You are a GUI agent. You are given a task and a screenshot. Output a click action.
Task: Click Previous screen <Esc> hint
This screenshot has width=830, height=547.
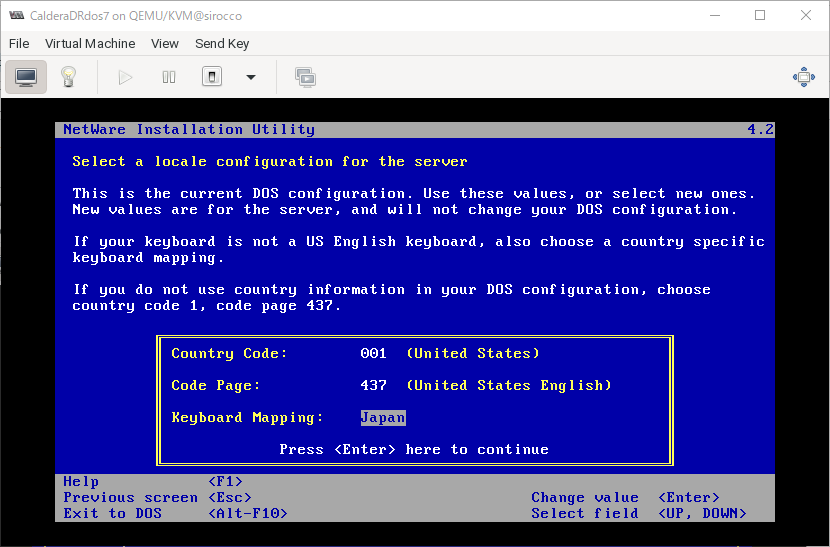(x=157, y=497)
